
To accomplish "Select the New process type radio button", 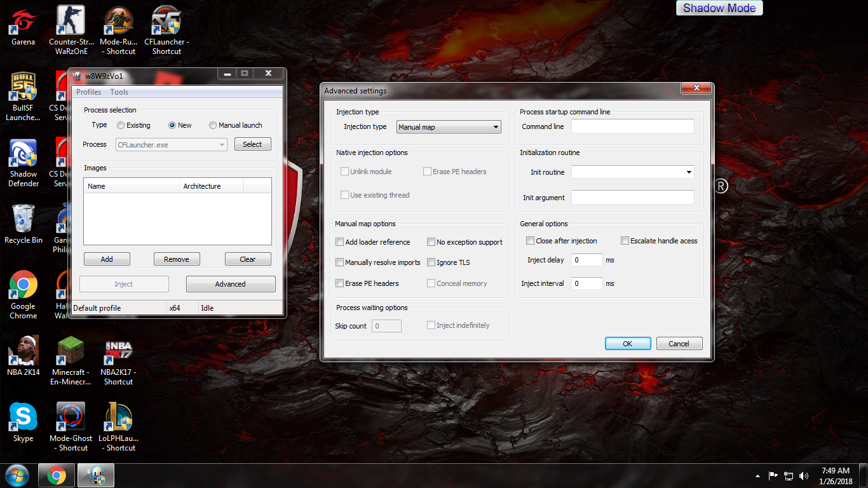I will (171, 125).
